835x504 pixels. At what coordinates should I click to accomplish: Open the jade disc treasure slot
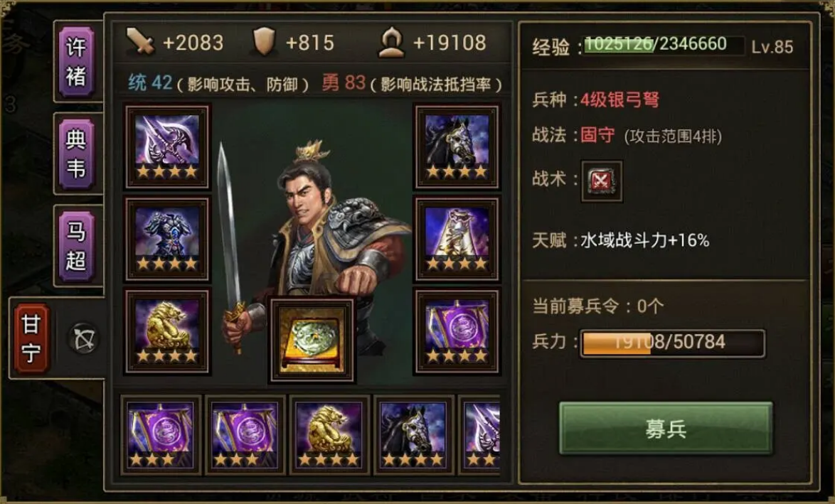pos(312,340)
